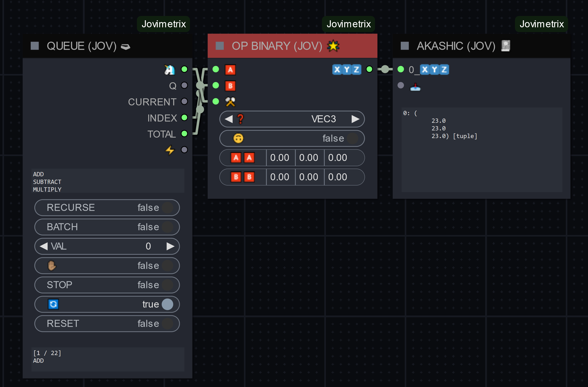Image resolution: width=588 pixels, height=387 pixels.
Task: Toggle the RECURSE switch
Action: point(107,208)
